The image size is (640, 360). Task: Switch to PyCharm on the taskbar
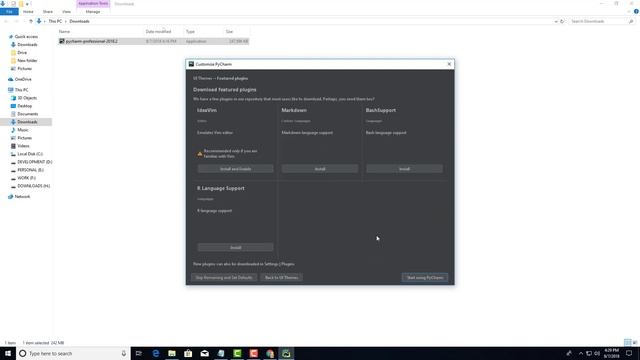(x=286, y=353)
